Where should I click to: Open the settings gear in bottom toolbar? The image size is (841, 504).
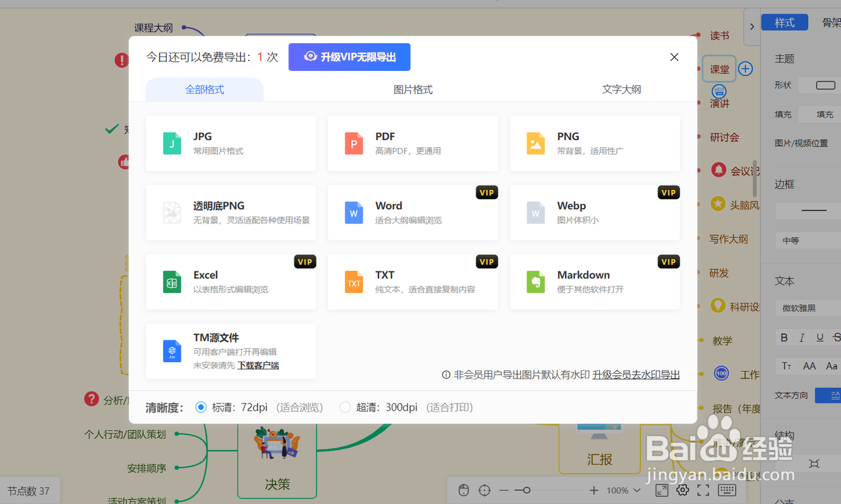click(x=683, y=490)
